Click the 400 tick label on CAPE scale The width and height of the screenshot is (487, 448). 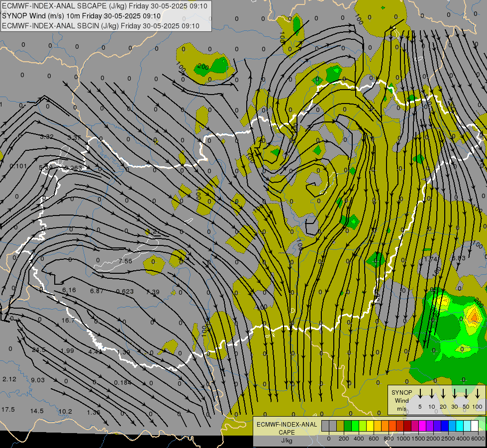(x=359, y=439)
